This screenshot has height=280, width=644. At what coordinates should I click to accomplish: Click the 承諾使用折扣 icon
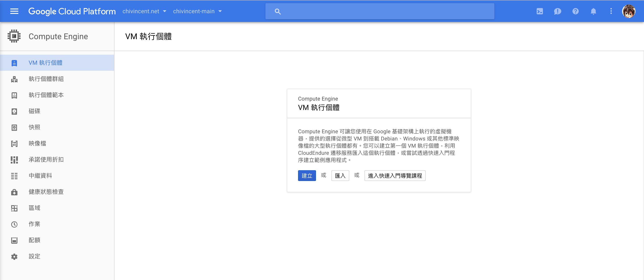point(14,160)
